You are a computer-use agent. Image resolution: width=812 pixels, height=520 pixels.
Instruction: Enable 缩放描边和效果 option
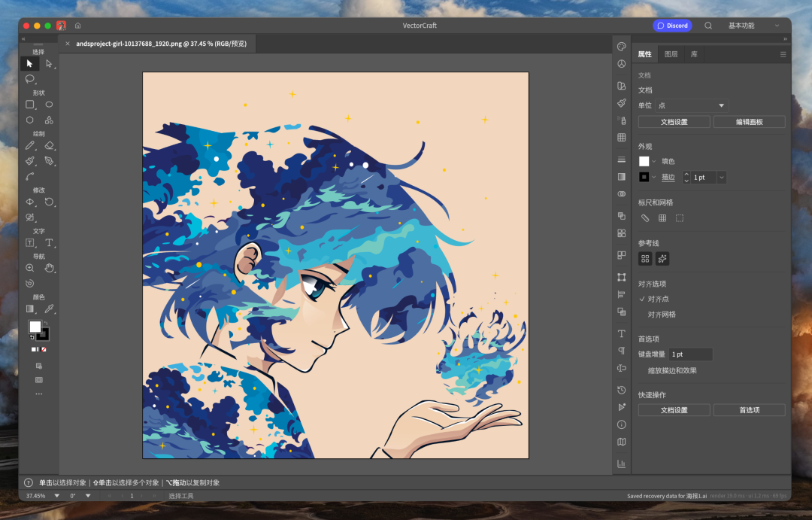(x=671, y=370)
